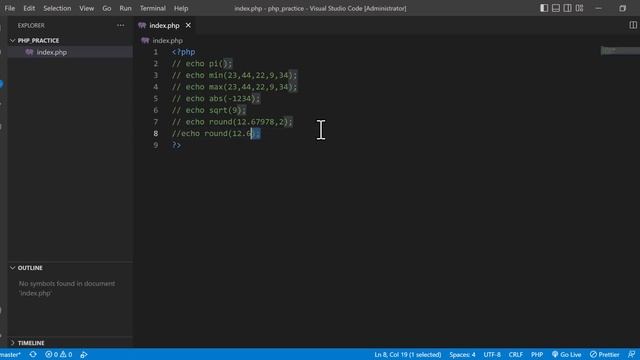Click commented echo min line

(234, 75)
